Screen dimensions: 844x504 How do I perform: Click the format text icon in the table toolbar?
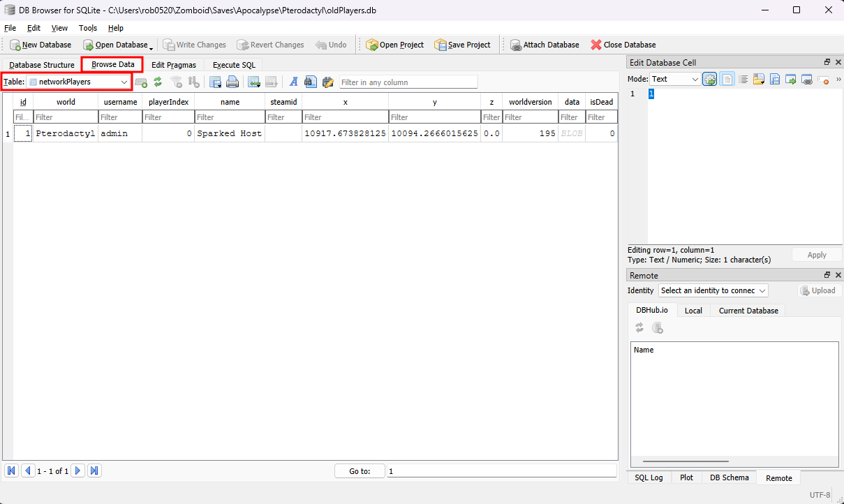[x=293, y=82]
